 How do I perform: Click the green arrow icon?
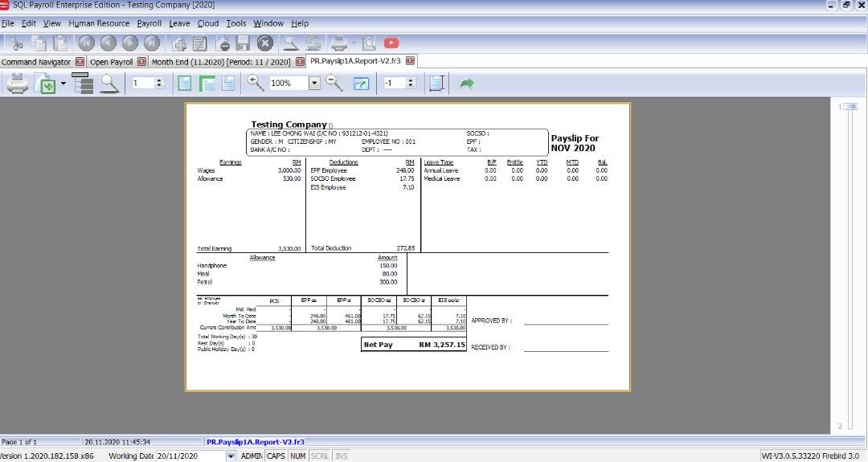[x=467, y=84]
